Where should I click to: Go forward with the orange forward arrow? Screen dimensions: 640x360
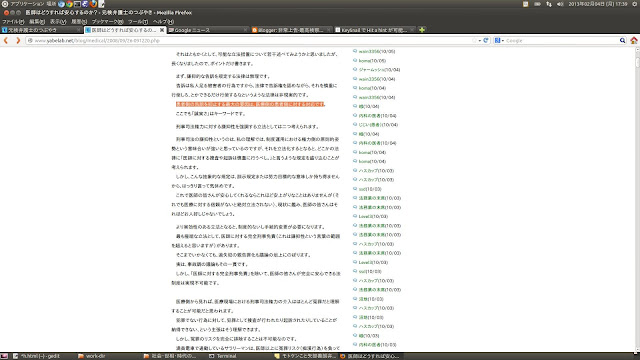pyautogui.click(x=18, y=40)
